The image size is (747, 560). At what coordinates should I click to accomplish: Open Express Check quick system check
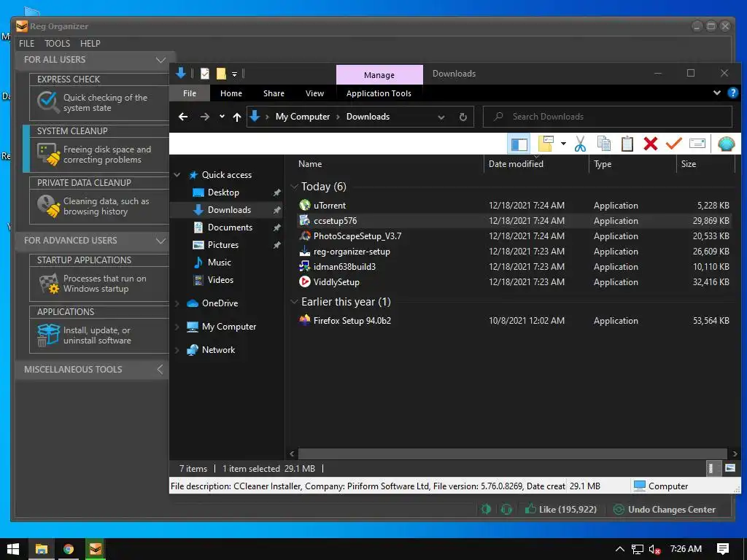tap(99, 97)
